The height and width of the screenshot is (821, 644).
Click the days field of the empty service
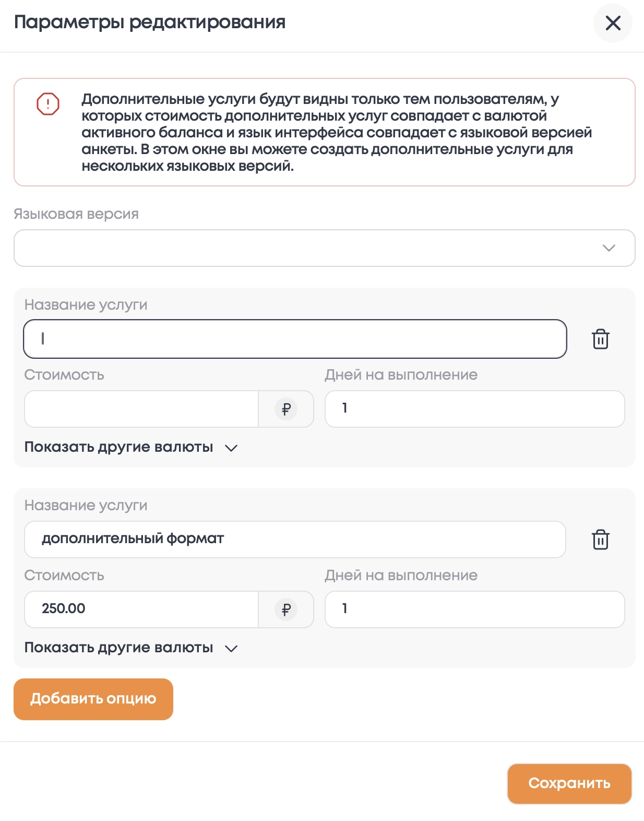pos(474,409)
